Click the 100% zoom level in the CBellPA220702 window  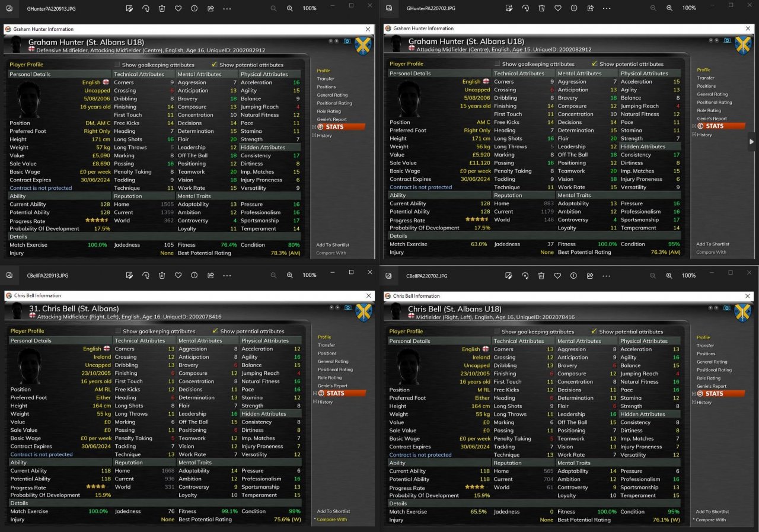point(689,276)
